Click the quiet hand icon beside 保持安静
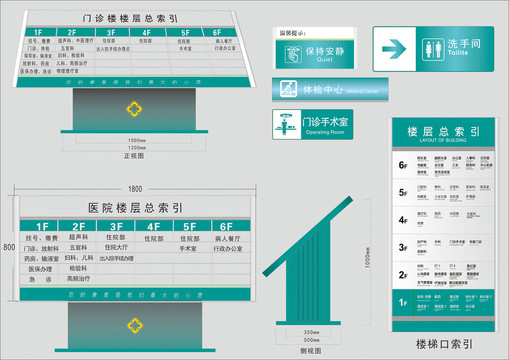 293,54
